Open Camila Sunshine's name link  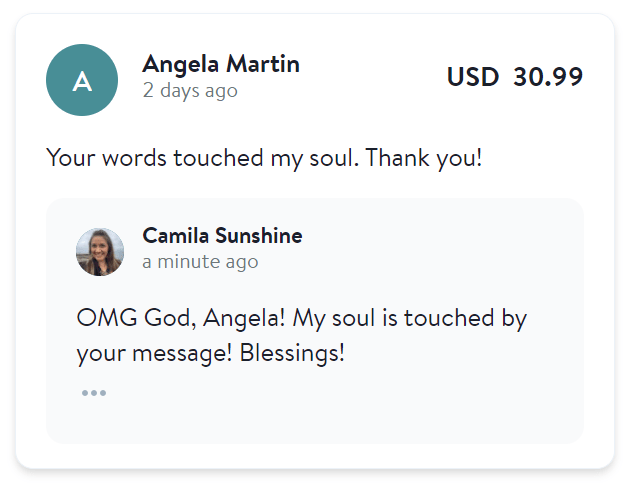[x=222, y=235]
